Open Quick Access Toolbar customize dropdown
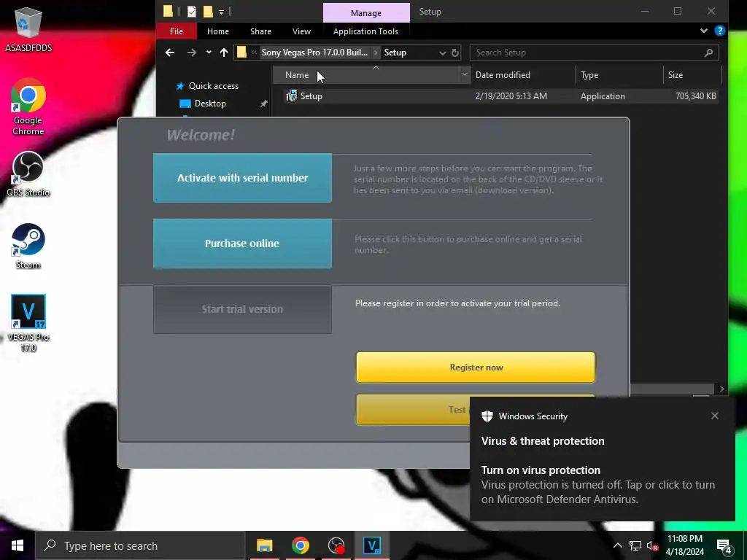Viewport: 747px width, 560px height. tap(221, 12)
